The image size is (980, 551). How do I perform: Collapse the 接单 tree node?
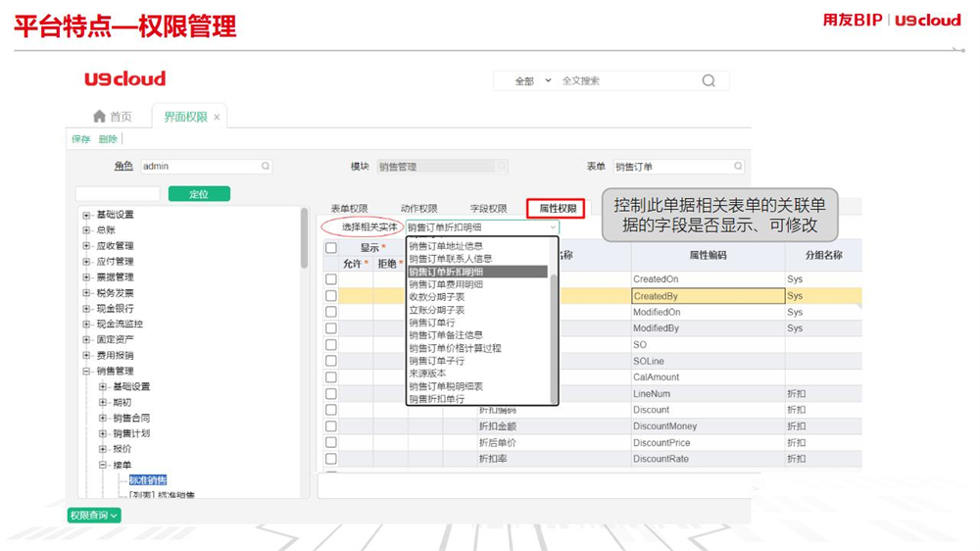coord(103,465)
